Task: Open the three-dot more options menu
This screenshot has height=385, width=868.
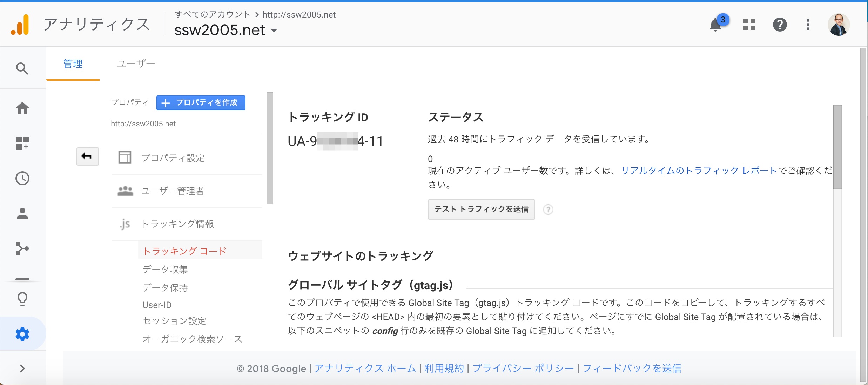Action: pyautogui.click(x=808, y=25)
